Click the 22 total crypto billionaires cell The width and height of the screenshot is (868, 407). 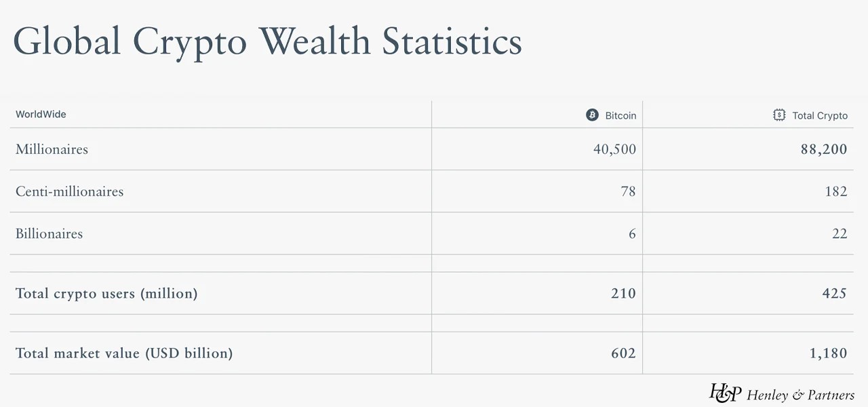pos(840,233)
